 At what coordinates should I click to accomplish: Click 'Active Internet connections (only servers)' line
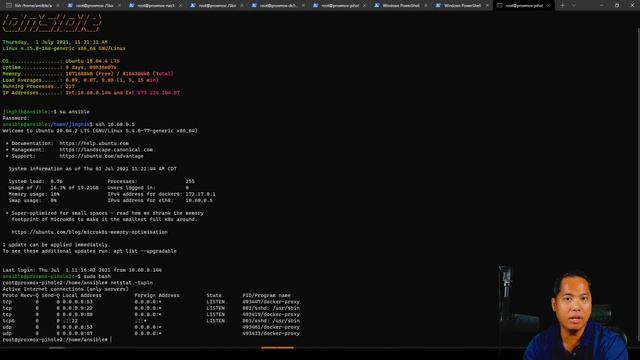[x=65, y=289]
